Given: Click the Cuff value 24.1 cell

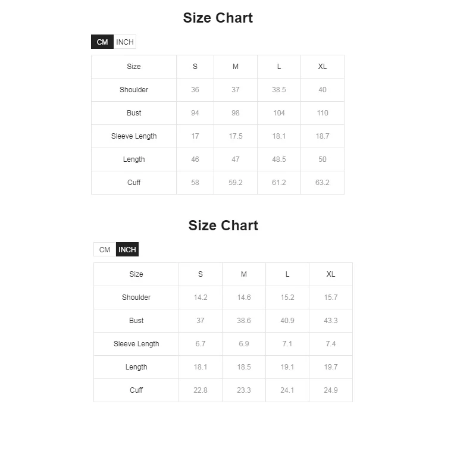Looking at the screenshot, I should point(287,390).
